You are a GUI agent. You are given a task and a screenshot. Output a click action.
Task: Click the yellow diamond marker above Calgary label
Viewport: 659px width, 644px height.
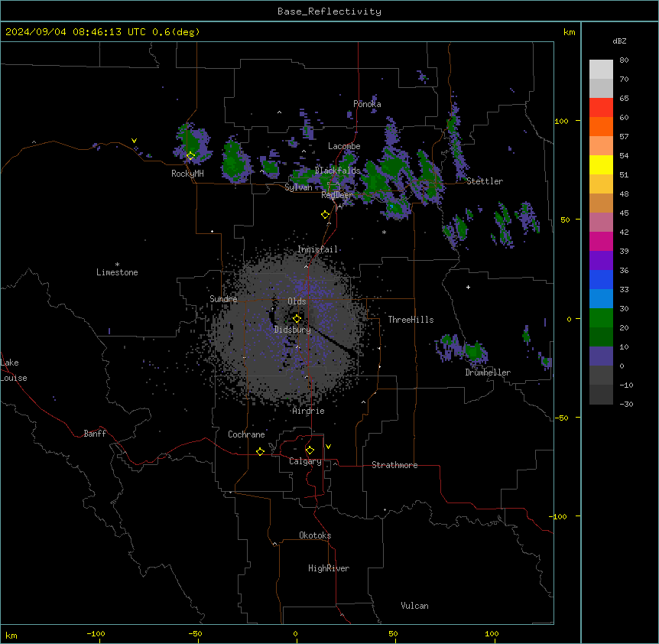pos(310,450)
